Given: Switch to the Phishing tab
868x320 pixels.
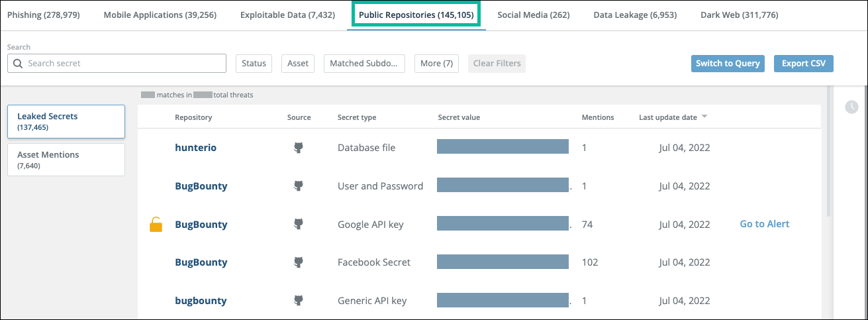Looking at the screenshot, I should pyautogui.click(x=43, y=15).
